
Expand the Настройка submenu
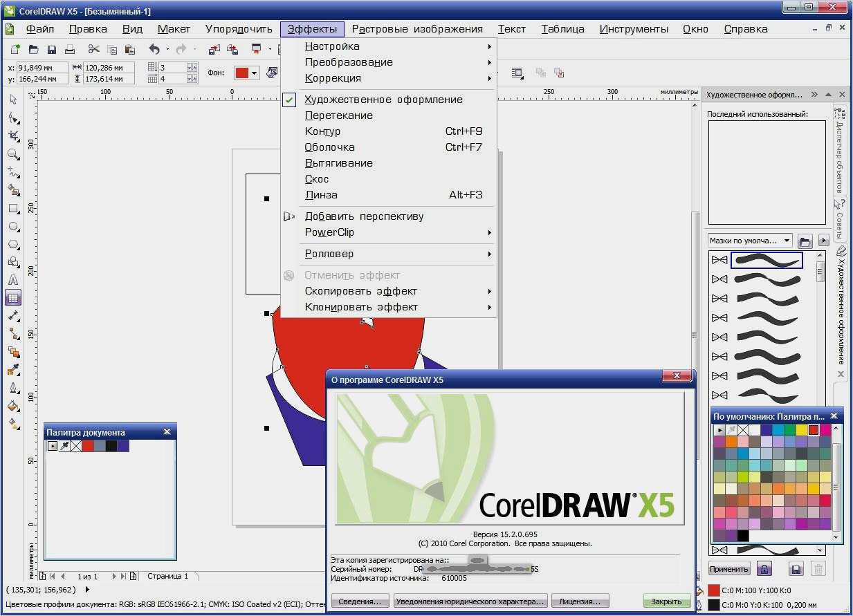tap(389, 46)
